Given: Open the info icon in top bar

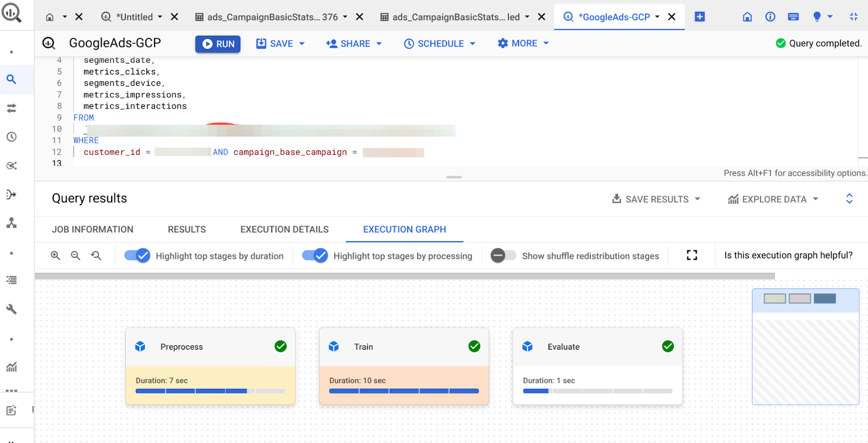Looking at the screenshot, I should [x=770, y=17].
